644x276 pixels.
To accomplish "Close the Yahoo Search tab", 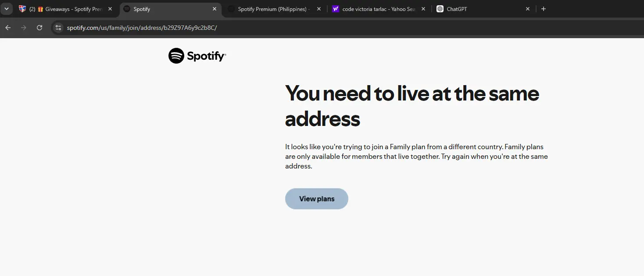I will pos(423,9).
